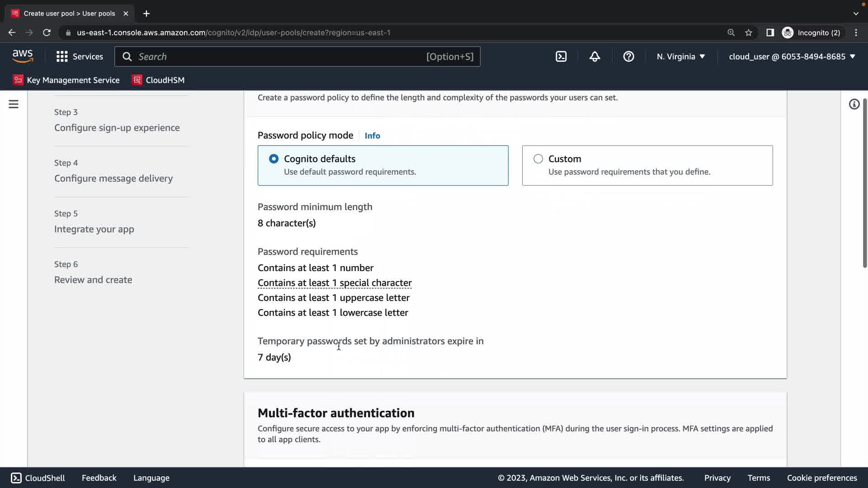The width and height of the screenshot is (868, 488).
Task: Open the Language menu in footer
Action: 151,478
